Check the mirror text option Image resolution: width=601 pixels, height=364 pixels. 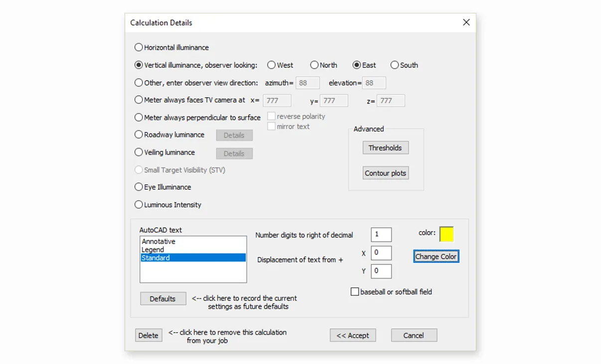[x=272, y=126]
